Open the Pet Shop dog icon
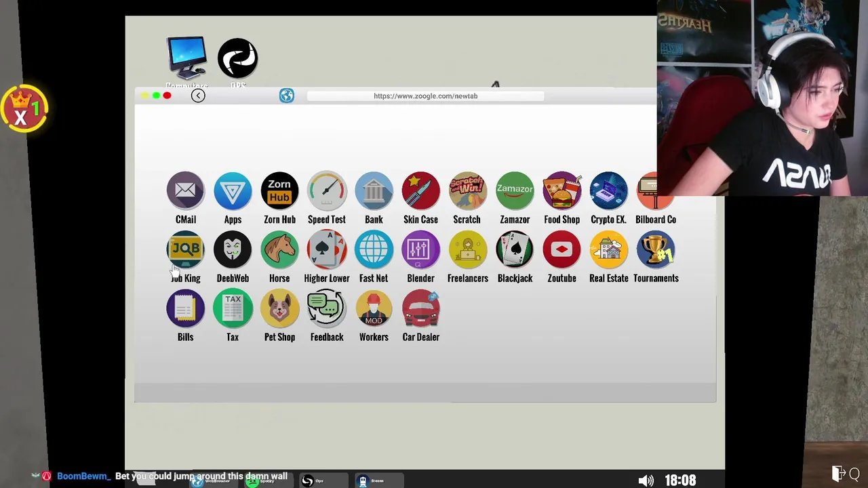The image size is (868, 488). pos(279,308)
